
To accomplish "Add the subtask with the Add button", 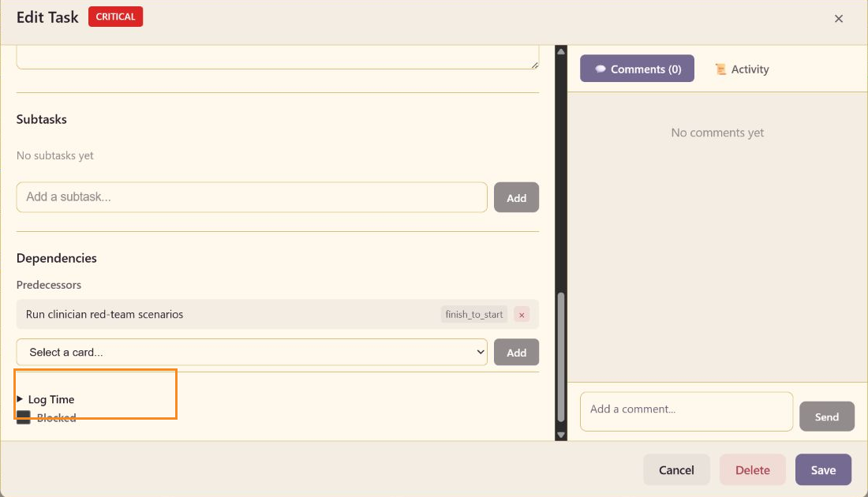I will [x=516, y=197].
